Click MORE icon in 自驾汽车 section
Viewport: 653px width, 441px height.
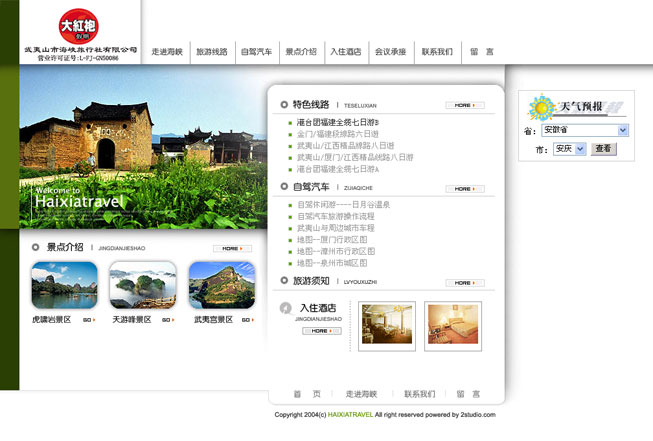pyautogui.click(x=464, y=188)
